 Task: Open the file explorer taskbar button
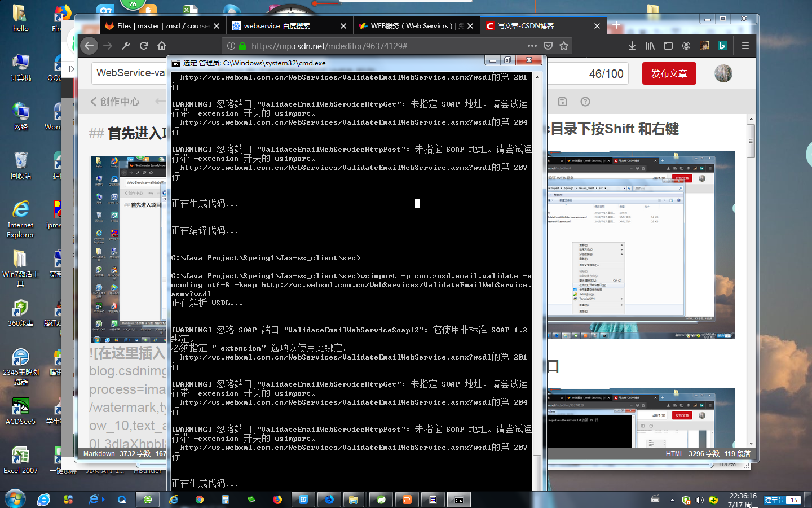353,500
